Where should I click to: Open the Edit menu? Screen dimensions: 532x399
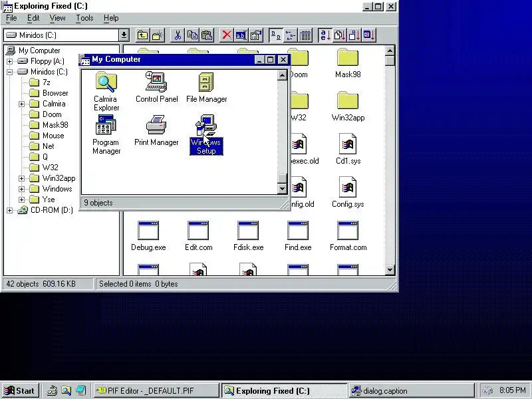click(x=33, y=18)
